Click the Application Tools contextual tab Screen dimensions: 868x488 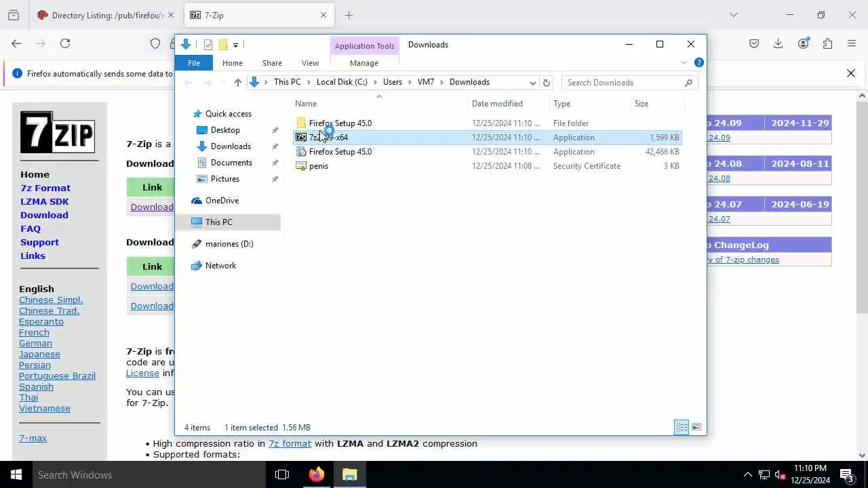coord(364,46)
